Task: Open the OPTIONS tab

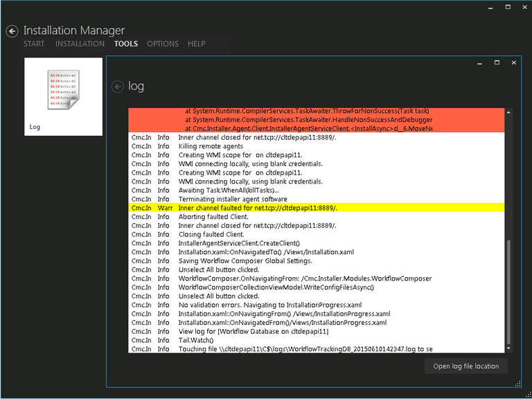Action: (163, 44)
